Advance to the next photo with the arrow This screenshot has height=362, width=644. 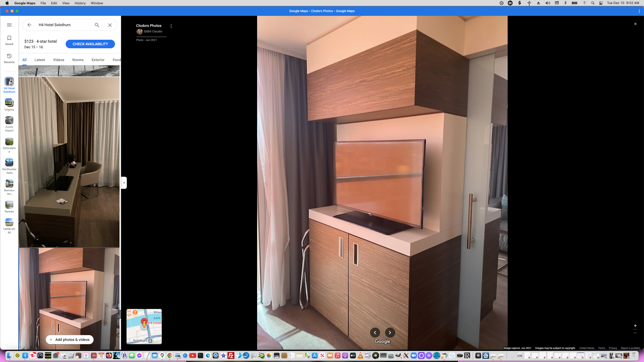click(x=390, y=332)
